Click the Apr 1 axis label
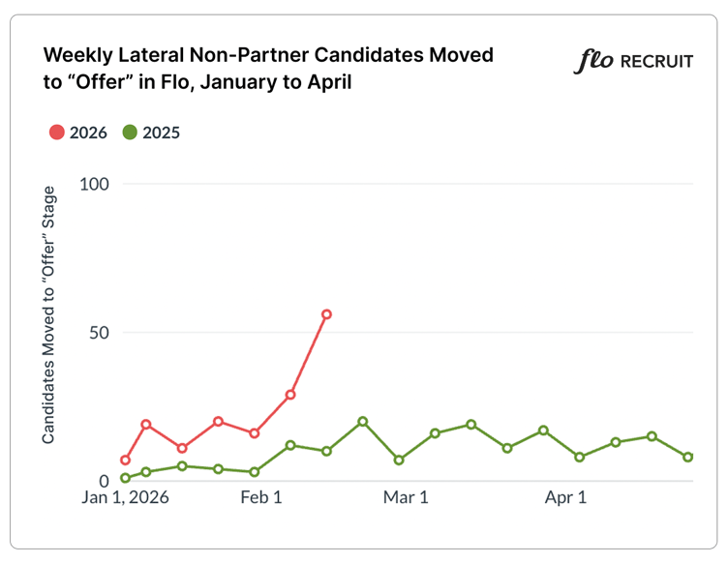 pyautogui.click(x=566, y=498)
